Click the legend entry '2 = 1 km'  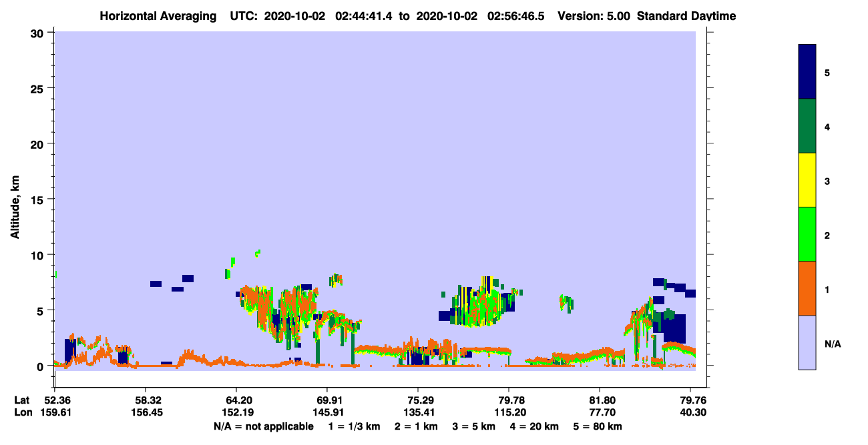tap(416, 426)
